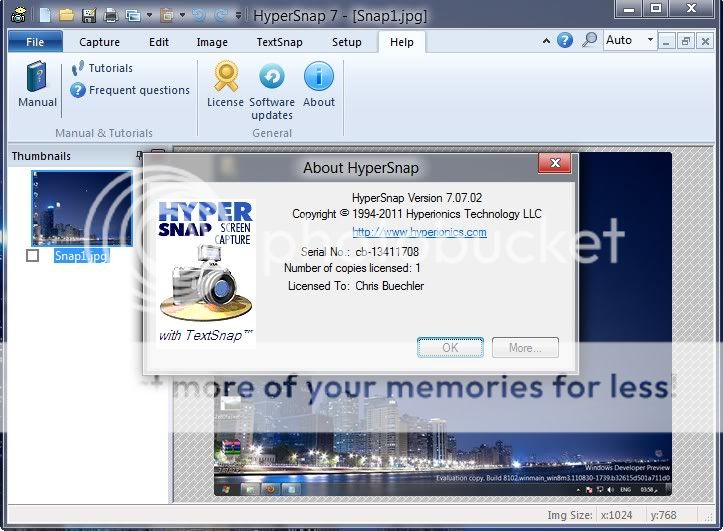
Task: Click the HyperSnap Version 7.07.02 text
Action: click(x=417, y=198)
